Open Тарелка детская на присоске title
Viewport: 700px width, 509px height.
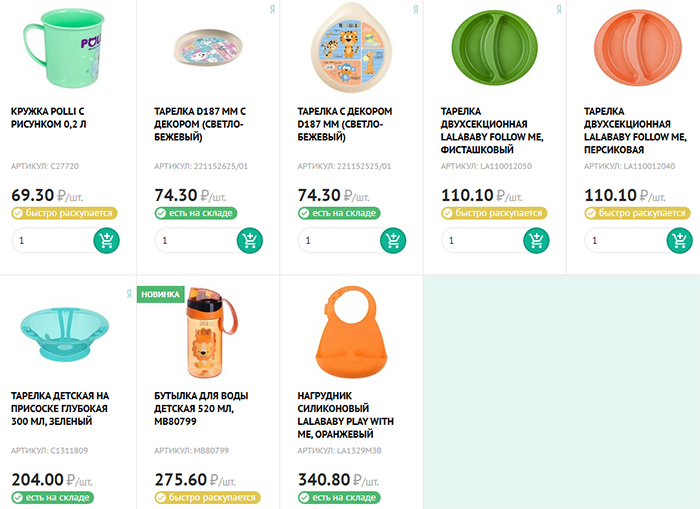(60, 408)
